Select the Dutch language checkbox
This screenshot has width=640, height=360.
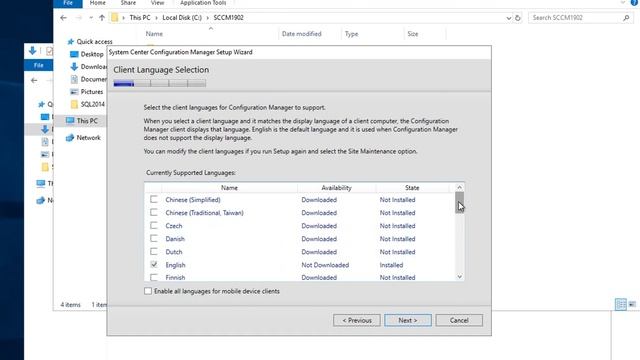tap(153, 252)
